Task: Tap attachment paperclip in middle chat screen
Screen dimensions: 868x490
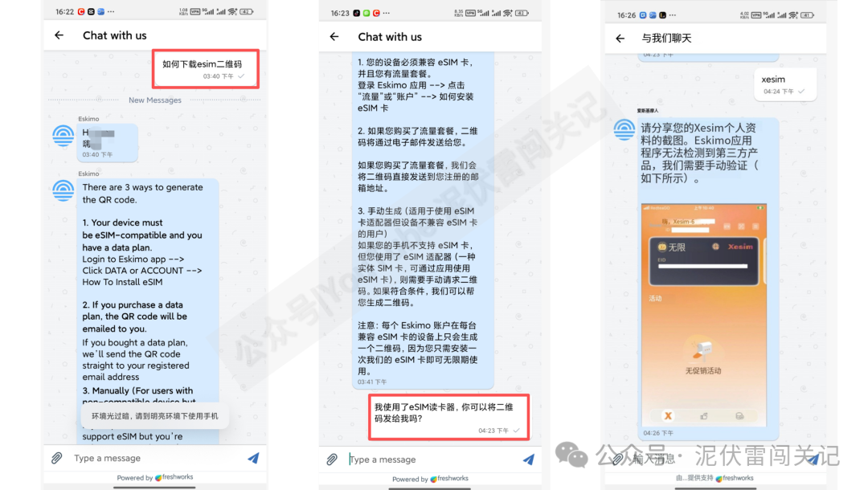Action: click(x=332, y=459)
